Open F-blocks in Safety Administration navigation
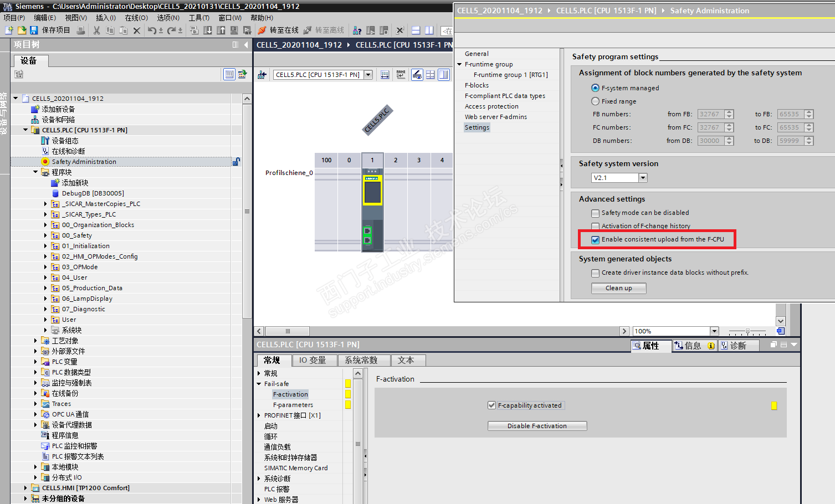 pyautogui.click(x=477, y=85)
